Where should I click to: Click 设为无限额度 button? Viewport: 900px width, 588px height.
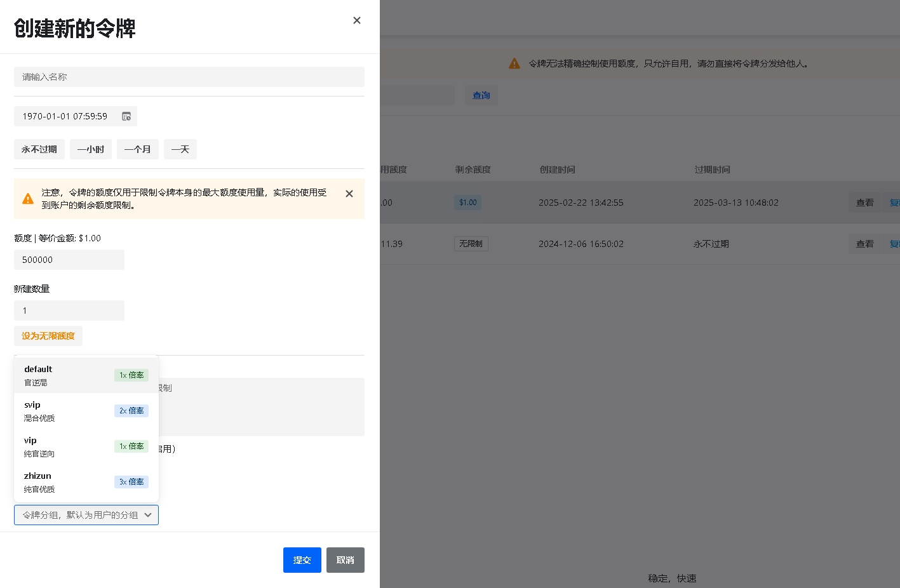click(x=48, y=336)
